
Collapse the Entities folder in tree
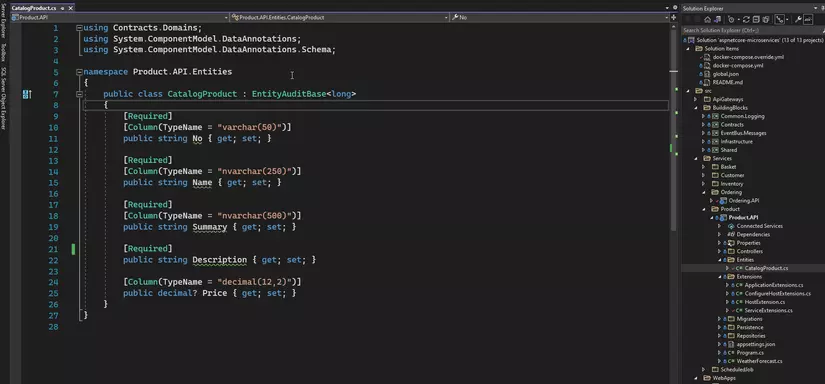[719, 260]
